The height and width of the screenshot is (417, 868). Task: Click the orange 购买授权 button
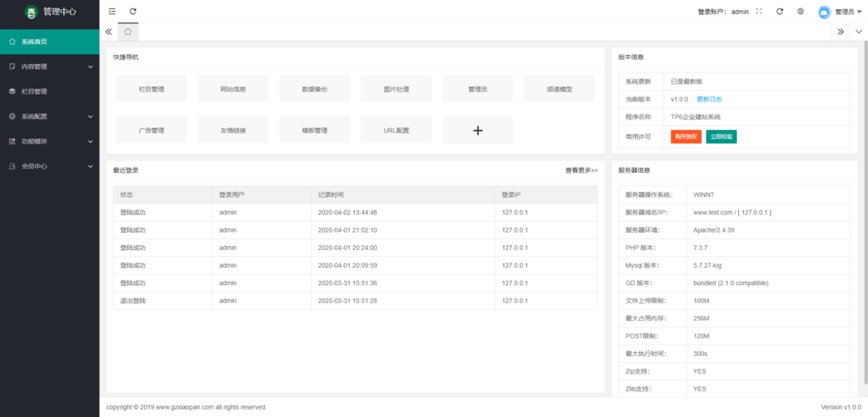point(686,136)
